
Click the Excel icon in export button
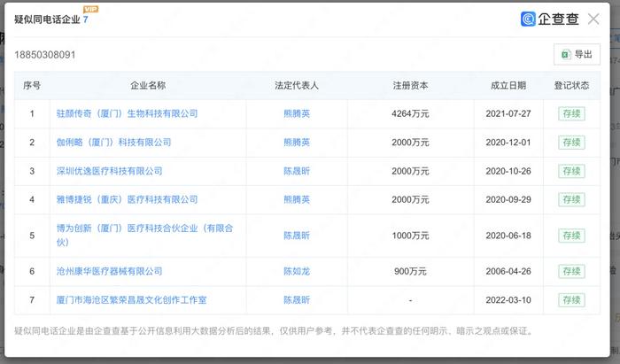pos(566,55)
